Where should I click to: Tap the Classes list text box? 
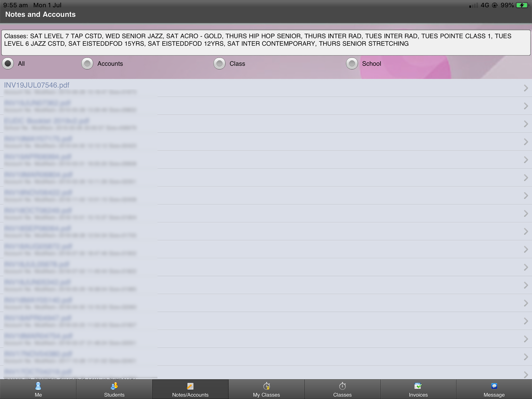[266, 43]
